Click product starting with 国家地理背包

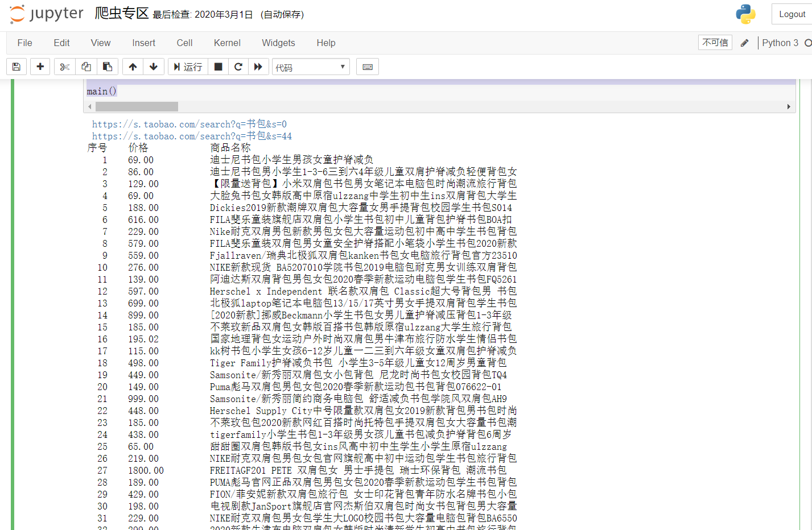[x=364, y=339]
